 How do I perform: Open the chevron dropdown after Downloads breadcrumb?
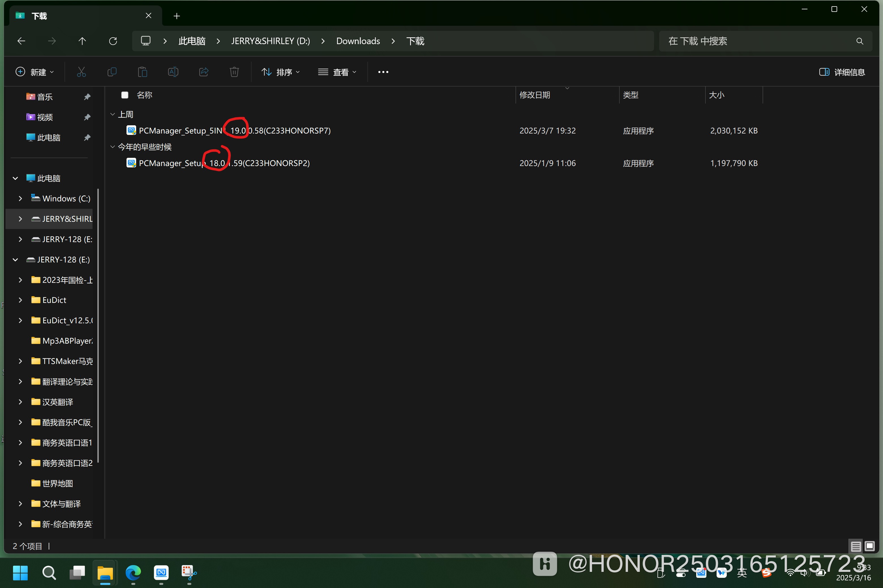point(393,41)
